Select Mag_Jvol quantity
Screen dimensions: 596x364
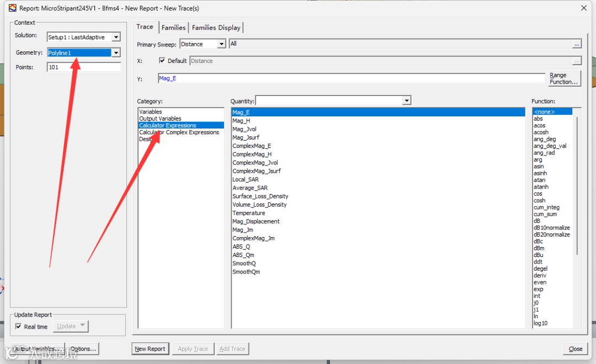tap(244, 129)
